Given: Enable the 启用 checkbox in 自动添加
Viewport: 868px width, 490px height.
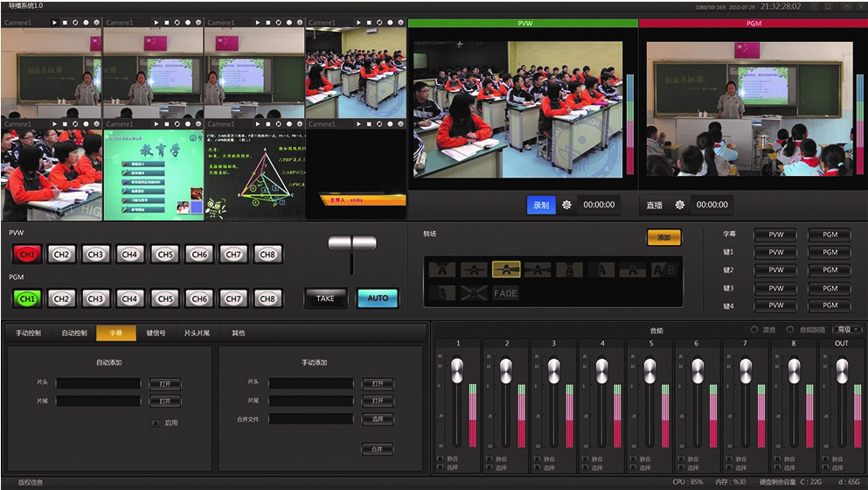Looking at the screenshot, I should 156,423.
